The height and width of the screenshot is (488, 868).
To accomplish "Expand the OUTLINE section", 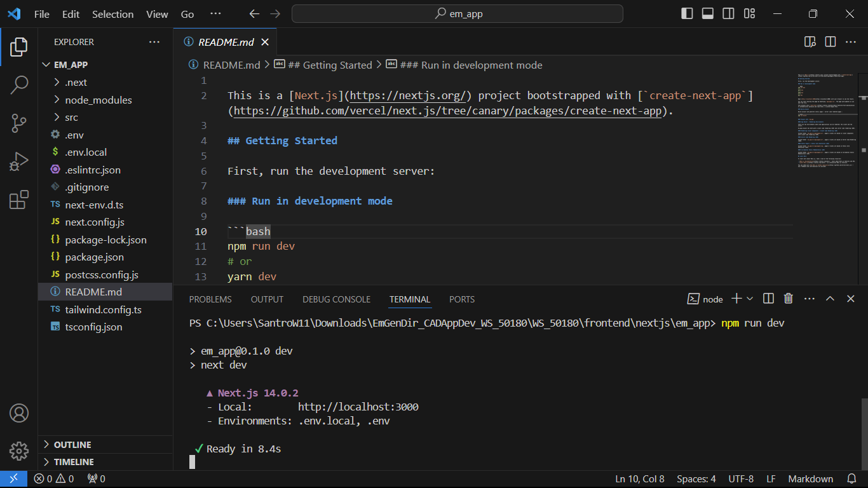I will pos(72,445).
